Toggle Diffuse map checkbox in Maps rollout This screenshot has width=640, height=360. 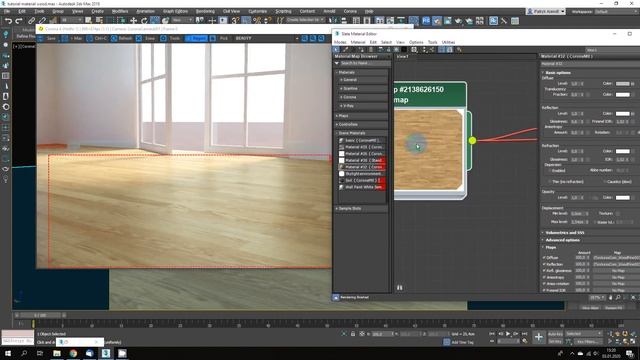coord(544,258)
